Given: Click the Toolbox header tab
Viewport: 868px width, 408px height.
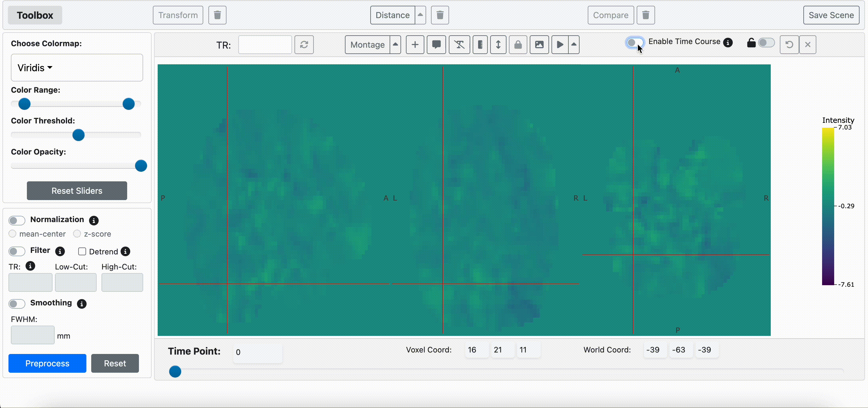Looking at the screenshot, I should (35, 15).
